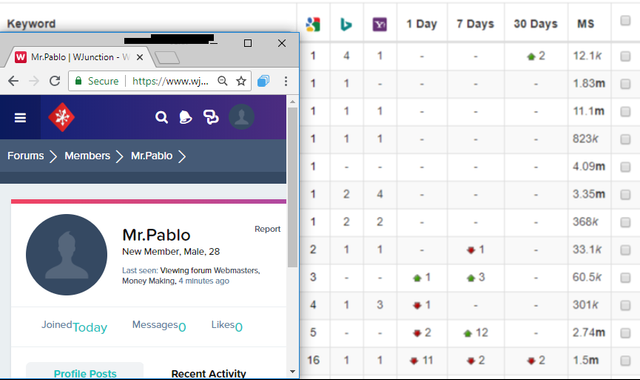Open the conversations chat icon
Image resolution: width=640 pixels, height=380 pixels.
(x=211, y=118)
